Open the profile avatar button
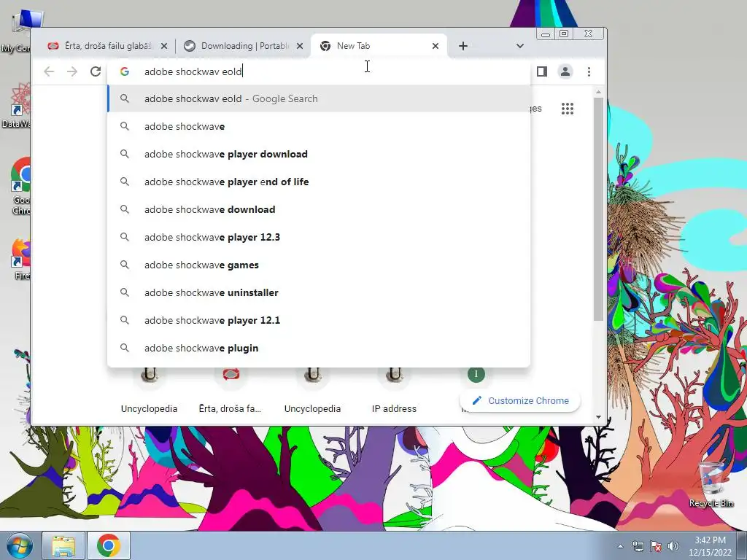747x560 pixels. click(x=565, y=71)
